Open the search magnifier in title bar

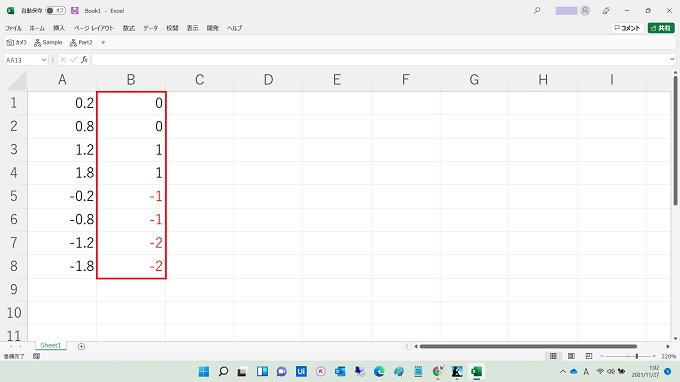pyautogui.click(x=537, y=10)
